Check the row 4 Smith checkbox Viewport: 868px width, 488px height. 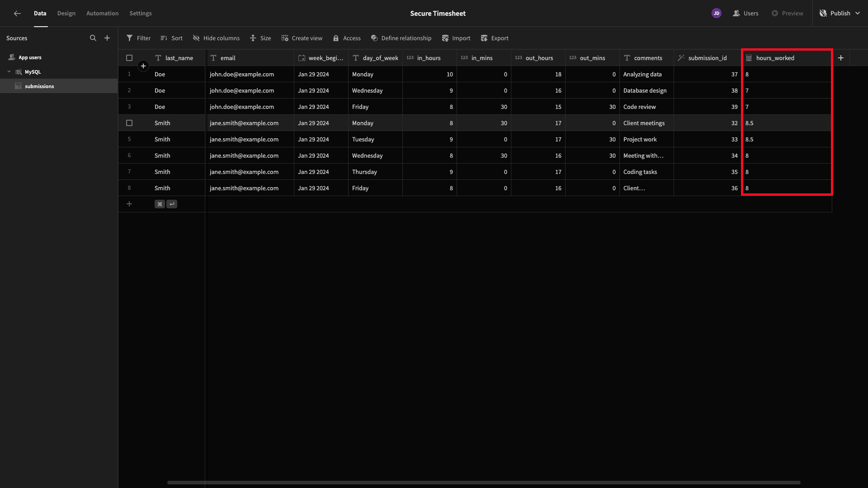pyautogui.click(x=129, y=123)
